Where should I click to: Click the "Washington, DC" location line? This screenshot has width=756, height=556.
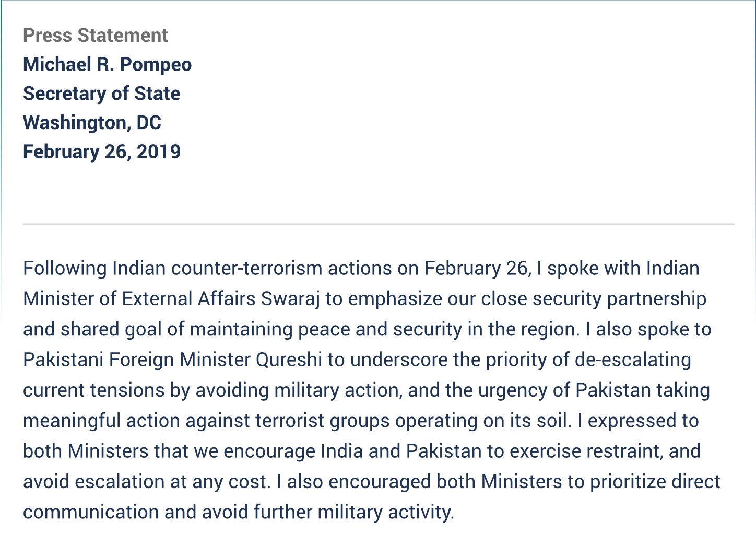click(x=92, y=123)
